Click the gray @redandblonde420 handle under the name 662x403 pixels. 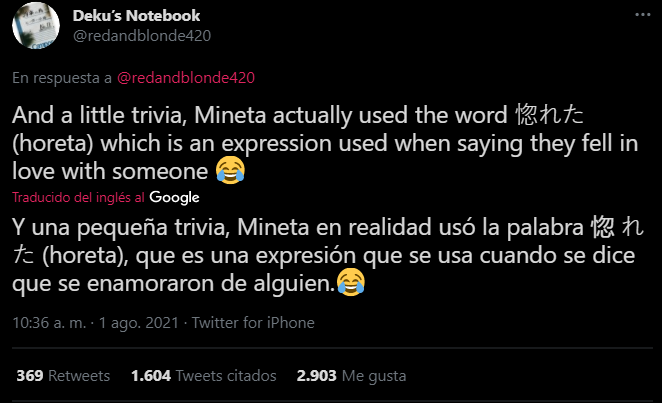point(141,35)
